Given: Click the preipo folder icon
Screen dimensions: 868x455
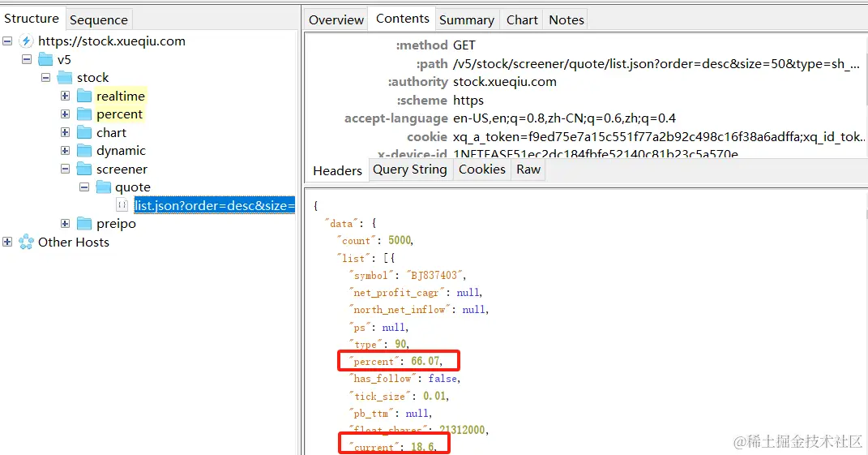Looking at the screenshot, I should 84,224.
